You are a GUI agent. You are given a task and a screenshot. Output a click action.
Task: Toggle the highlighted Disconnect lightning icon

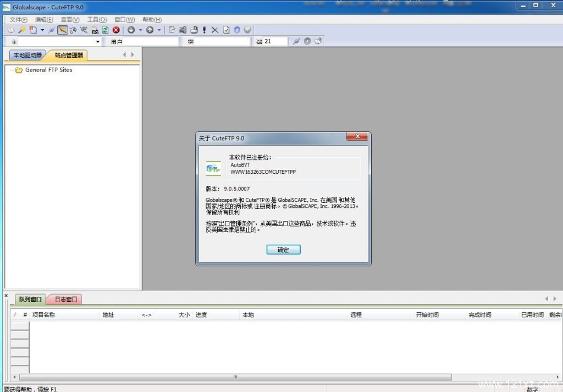tap(63, 30)
